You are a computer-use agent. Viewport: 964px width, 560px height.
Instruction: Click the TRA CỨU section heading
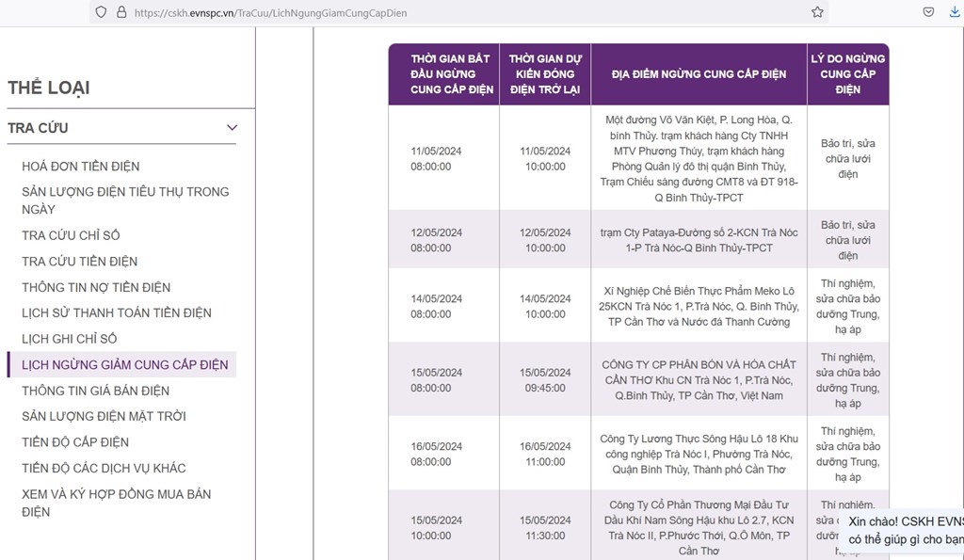coord(38,128)
